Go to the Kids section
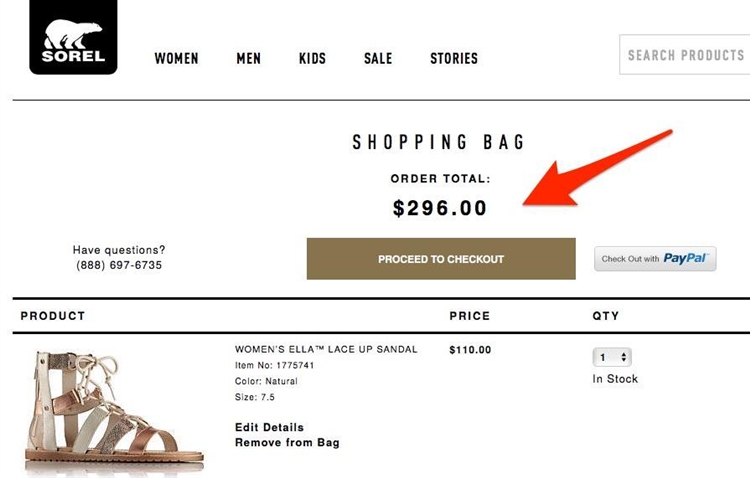The image size is (750, 478). coord(312,58)
